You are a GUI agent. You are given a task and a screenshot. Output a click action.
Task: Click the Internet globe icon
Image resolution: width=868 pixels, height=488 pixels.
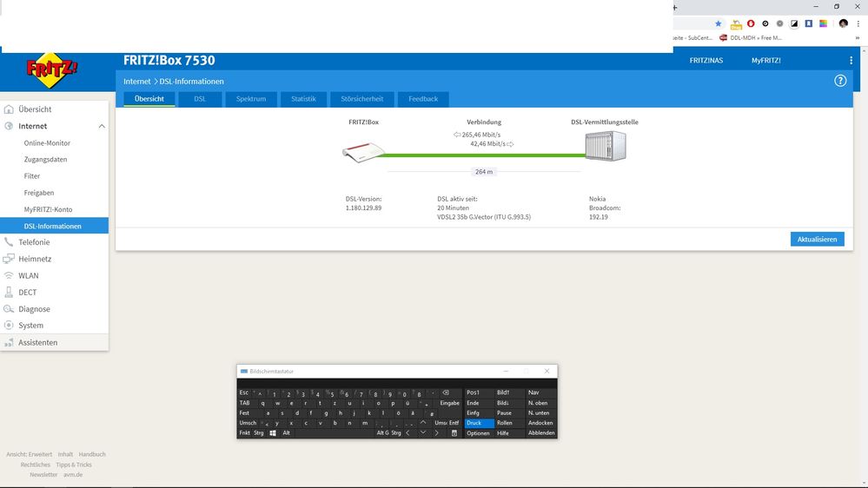tap(9, 126)
